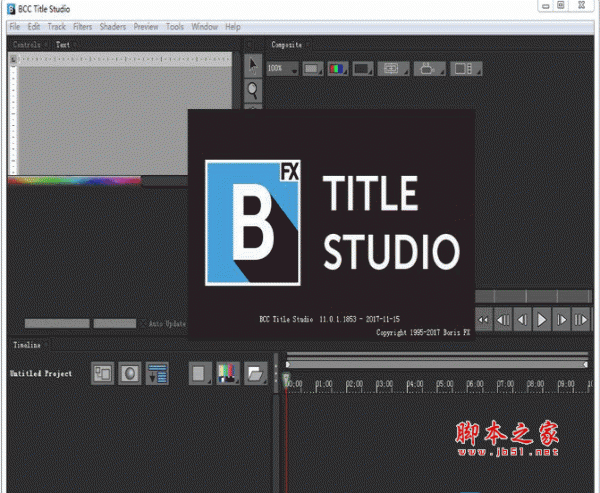Click the add track list icon

click(x=157, y=374)
